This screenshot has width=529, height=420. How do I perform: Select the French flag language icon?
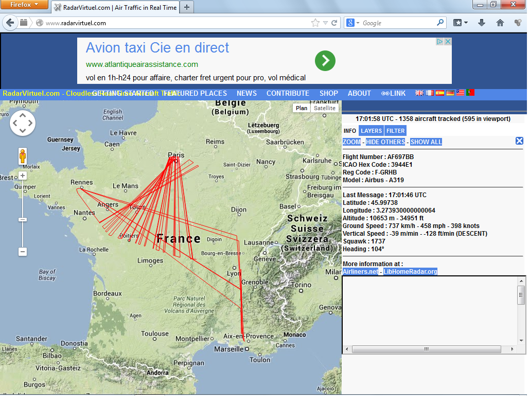(430, 93)
